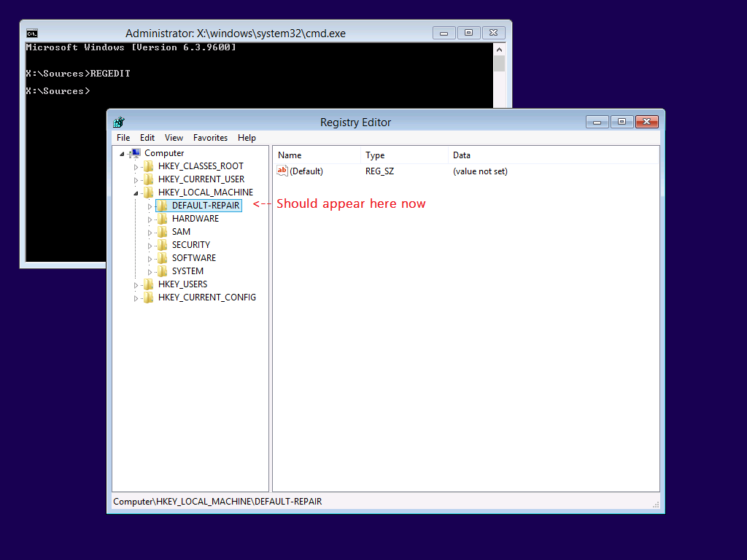Expand the SYSTEM key node
This screenshot has width=747, height=560.
tap(150, 272)
